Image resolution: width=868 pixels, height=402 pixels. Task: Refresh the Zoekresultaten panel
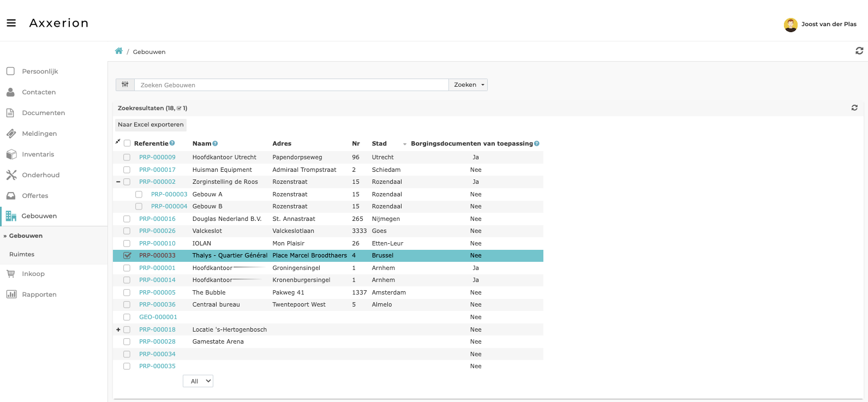854,108
